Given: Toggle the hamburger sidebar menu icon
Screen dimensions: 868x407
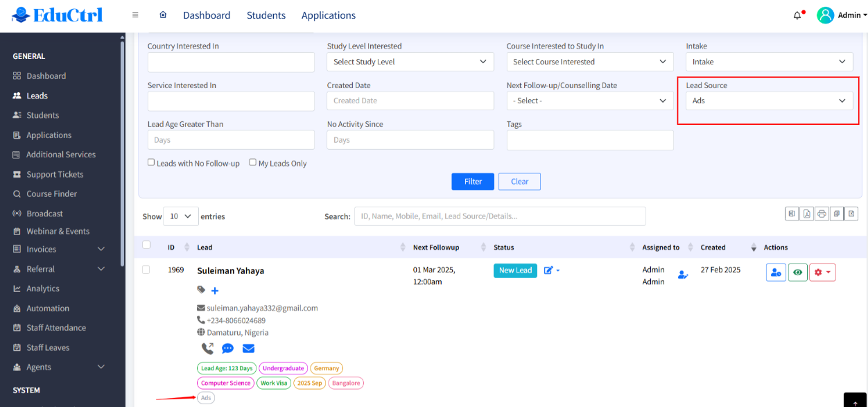Looking at the screenshot, I should [x=135, y=15].
